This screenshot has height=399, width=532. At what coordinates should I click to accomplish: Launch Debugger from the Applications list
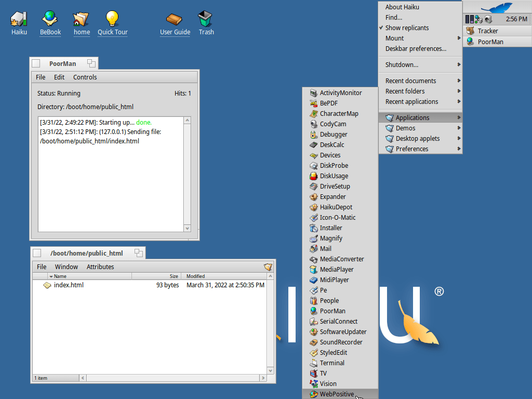point(340,135)
